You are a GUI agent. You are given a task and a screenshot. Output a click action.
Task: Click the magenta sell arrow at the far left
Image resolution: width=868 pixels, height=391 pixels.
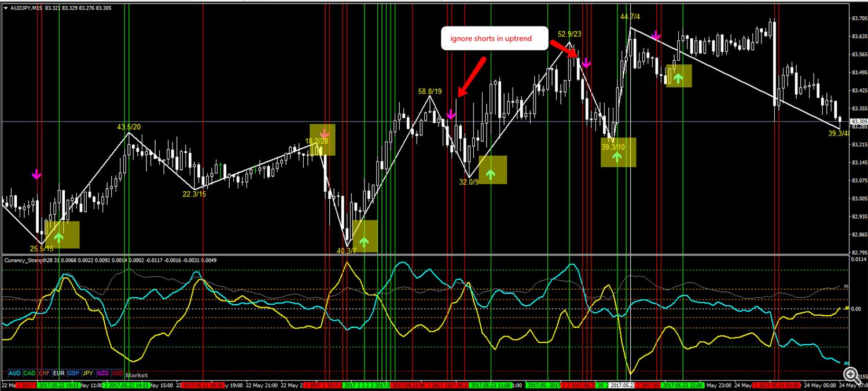(36, 173)
